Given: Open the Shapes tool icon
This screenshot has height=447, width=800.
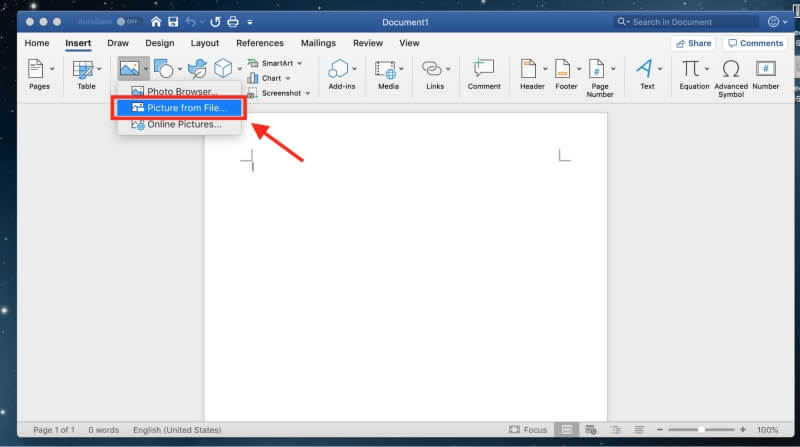Looking at the screenshot, I should pos(163,68).
